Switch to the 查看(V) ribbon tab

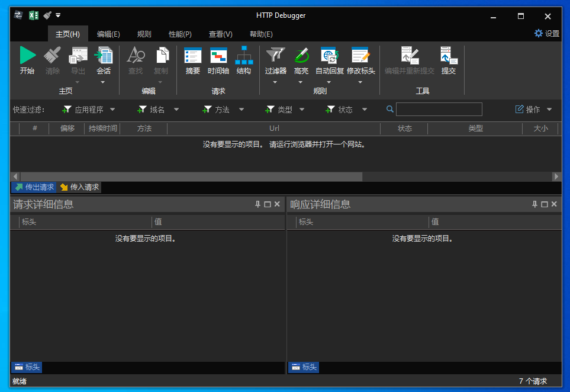point(221,34)
